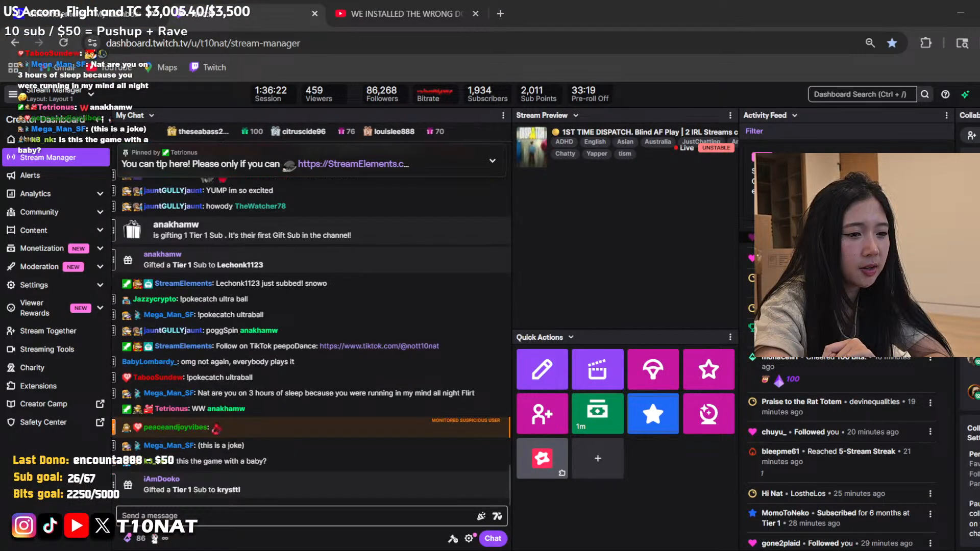Click the pencil edit stream info quick action
Image resolution: width=980 pixels, height=551 pixels.
pos(542,369)
